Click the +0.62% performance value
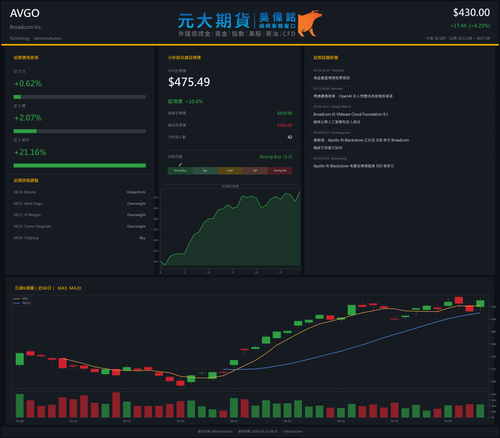The width and height of the screenshot is (500, 438). tap(28, 83)
